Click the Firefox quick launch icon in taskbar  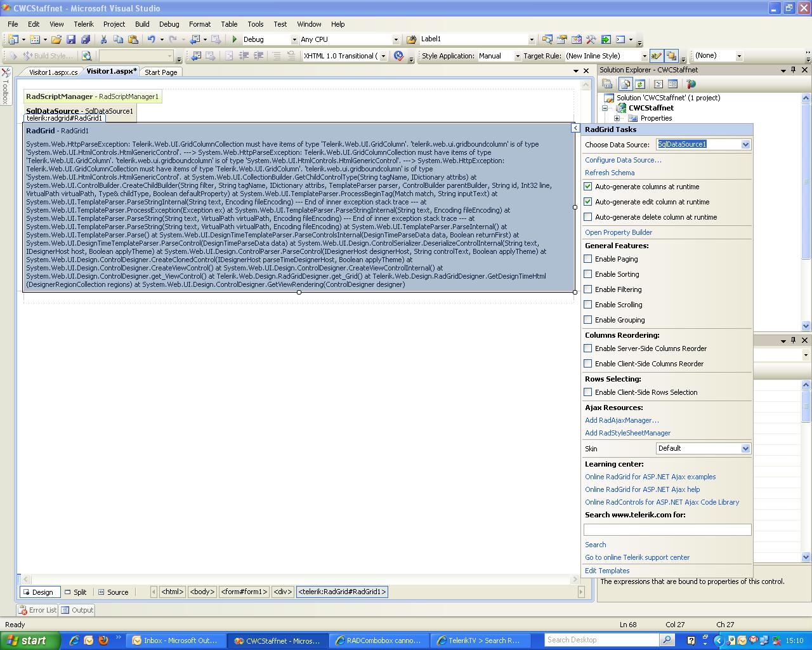[103, 640]
